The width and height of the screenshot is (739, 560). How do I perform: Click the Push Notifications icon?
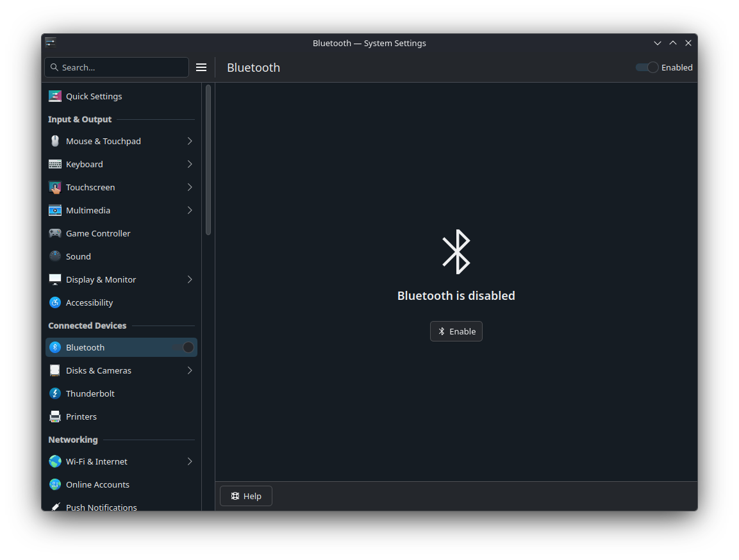(x=55, y=507)
